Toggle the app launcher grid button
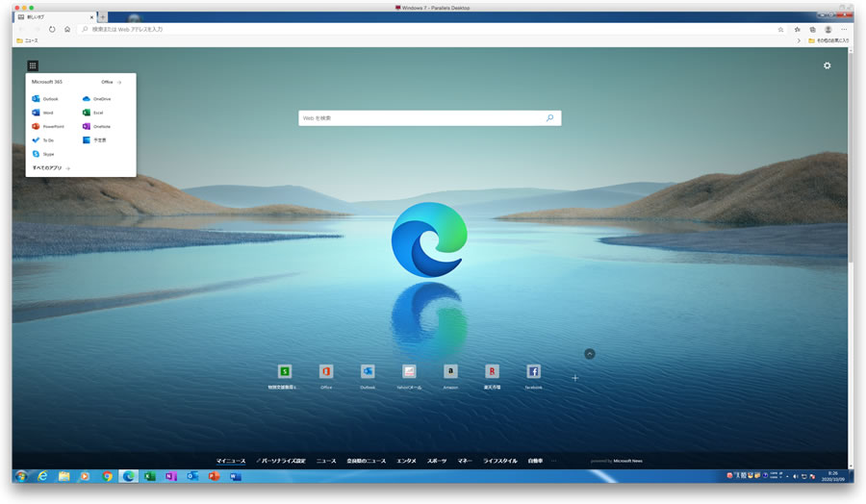Image resolution: width=866 pixels, height=504 pixels. tap(33, 65)
